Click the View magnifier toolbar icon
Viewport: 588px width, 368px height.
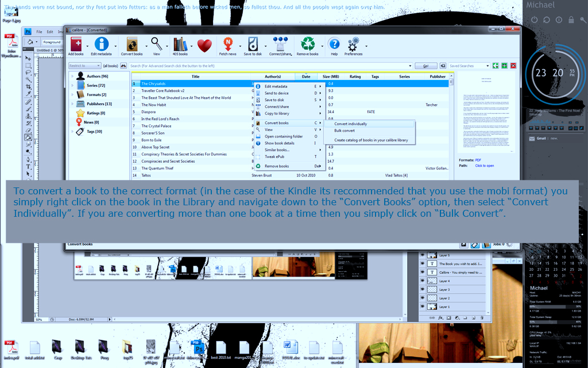click(x=157, y=44)
